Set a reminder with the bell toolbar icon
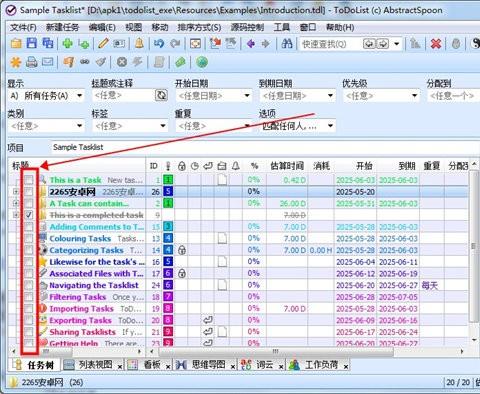Screen dimensions: 480x394 click(139, 43)
